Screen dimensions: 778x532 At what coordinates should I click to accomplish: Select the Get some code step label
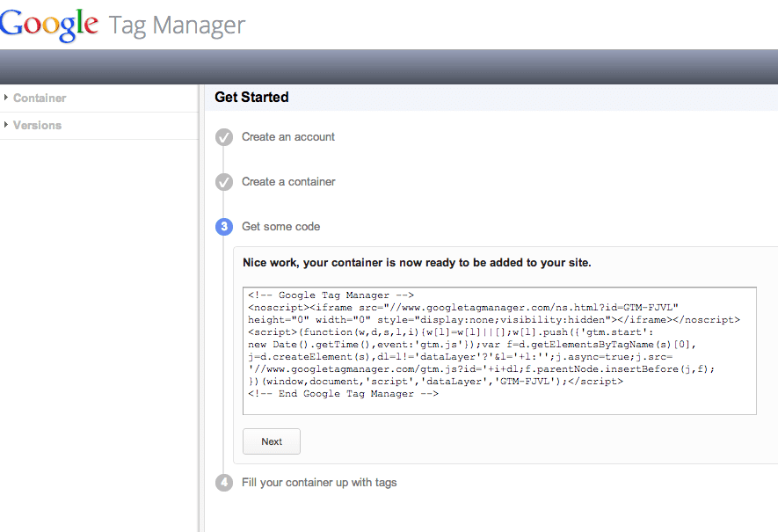(283, 227)
